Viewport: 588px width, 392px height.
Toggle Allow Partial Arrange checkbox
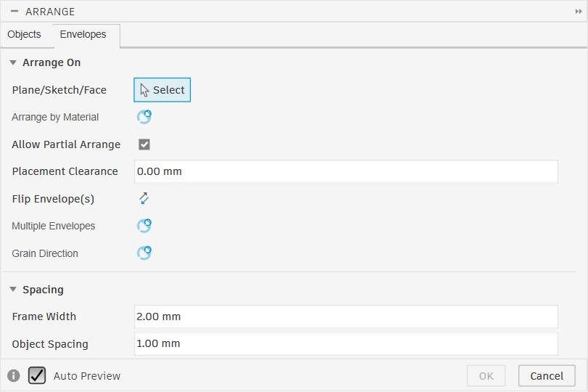(144, 144)
